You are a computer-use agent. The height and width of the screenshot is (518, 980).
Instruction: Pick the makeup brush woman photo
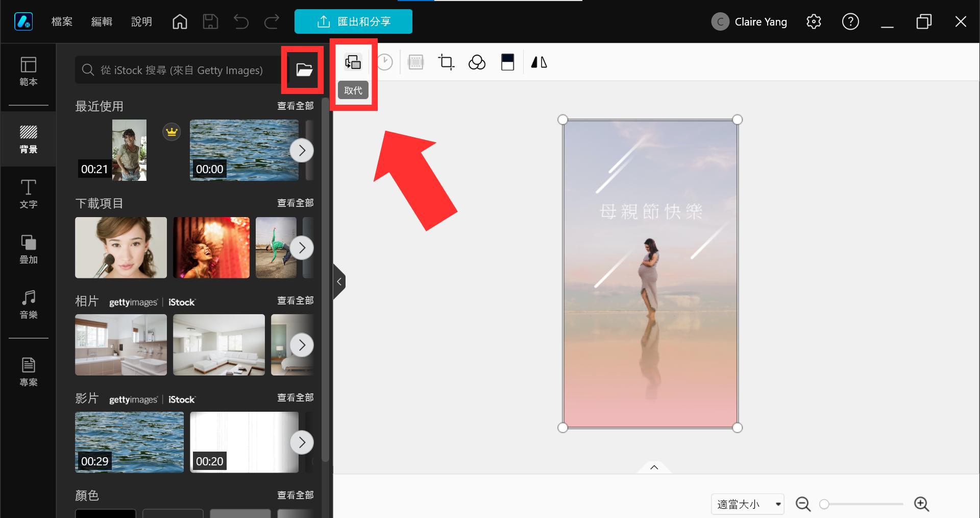(x=121, y=248)
